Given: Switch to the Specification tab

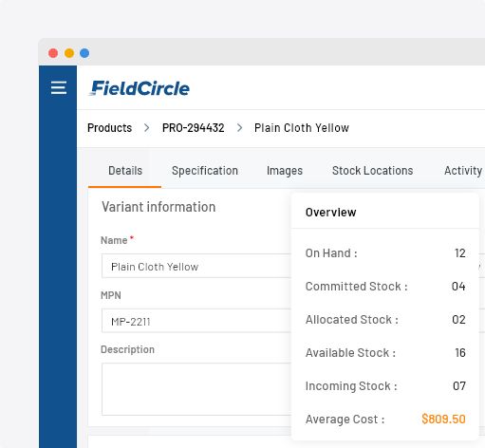Looking at the screenshot, I should click(205, 171).
